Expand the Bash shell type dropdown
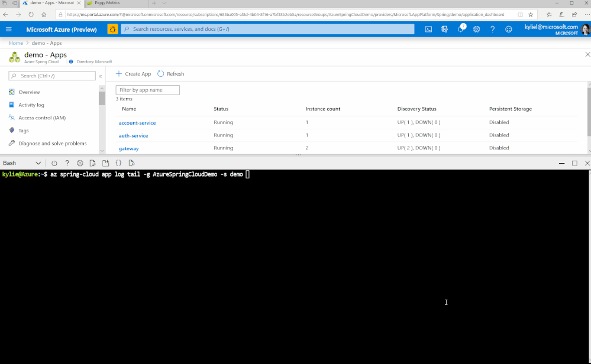The width and height of the screenshot is (591, 364). point(22,163)
